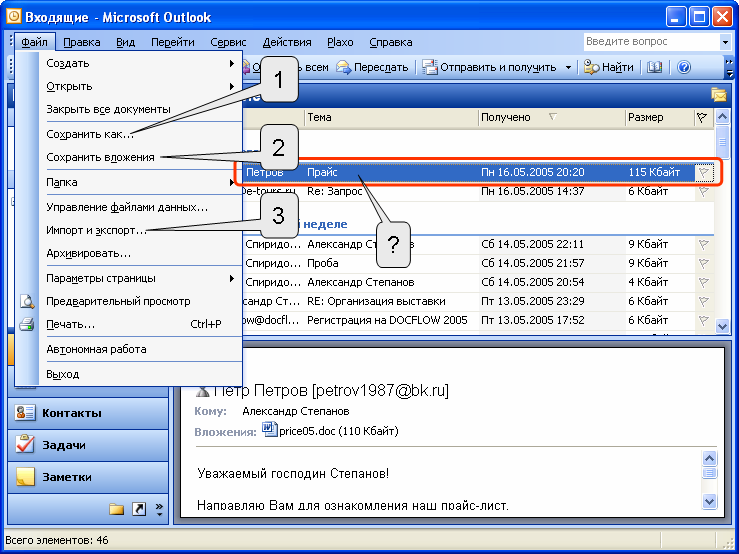Open the Контакты pane
Screen dimensions: 739x554
point(88,413)
